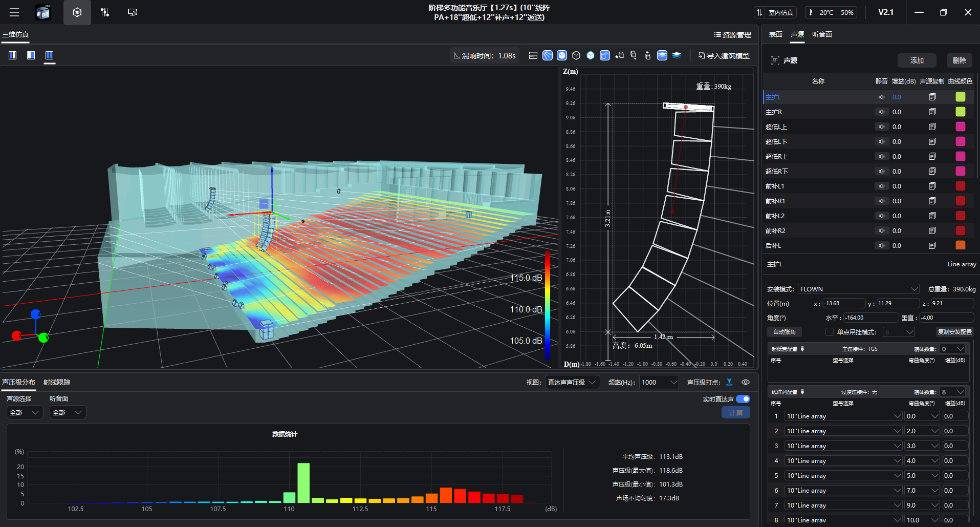Click the 添加 button

(917, 60)
